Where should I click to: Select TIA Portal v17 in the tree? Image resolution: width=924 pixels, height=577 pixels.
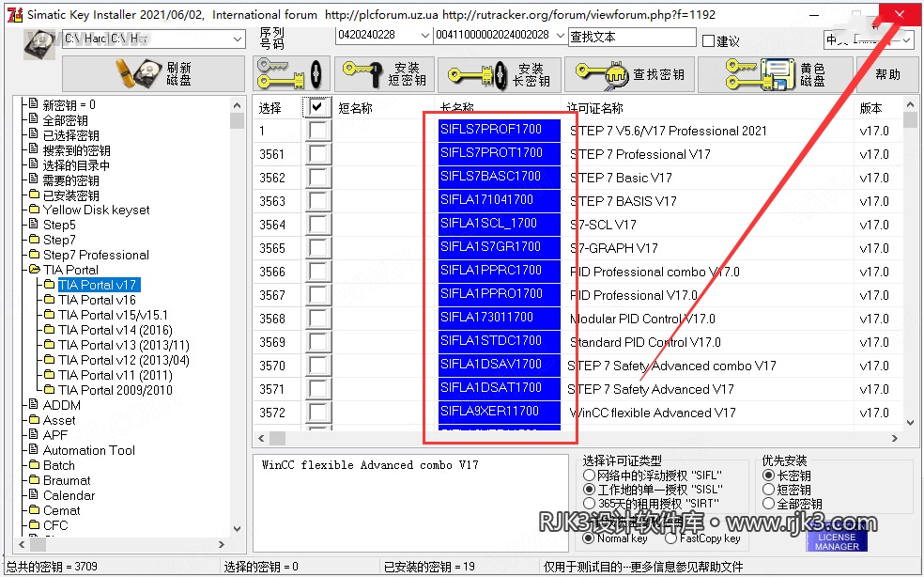pos(98,285)
